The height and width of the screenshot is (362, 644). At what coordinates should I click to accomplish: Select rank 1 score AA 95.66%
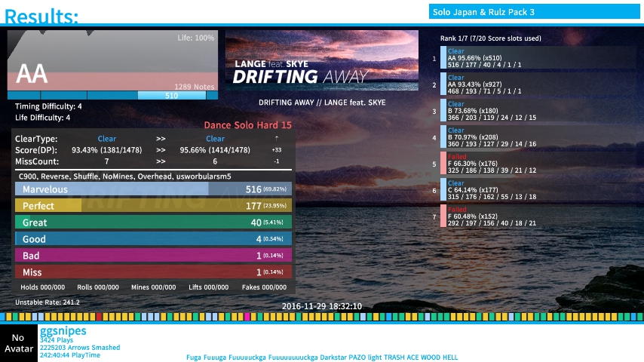click(537, 58)
